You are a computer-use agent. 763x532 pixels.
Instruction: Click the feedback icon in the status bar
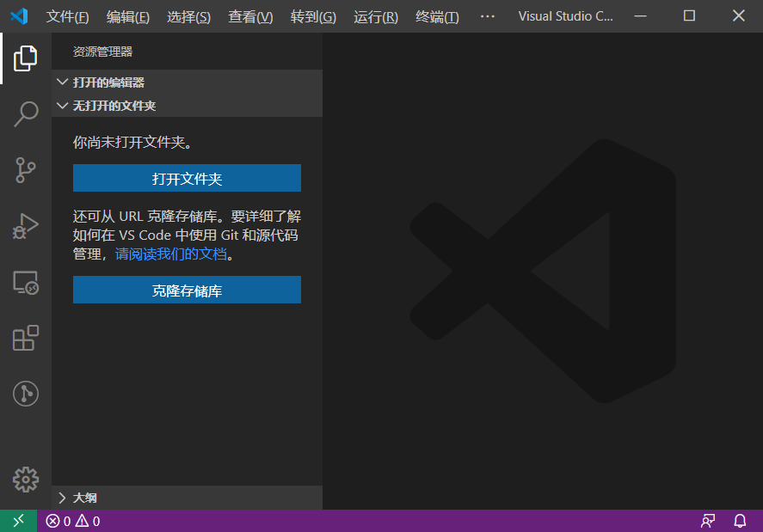click(707, 520)
